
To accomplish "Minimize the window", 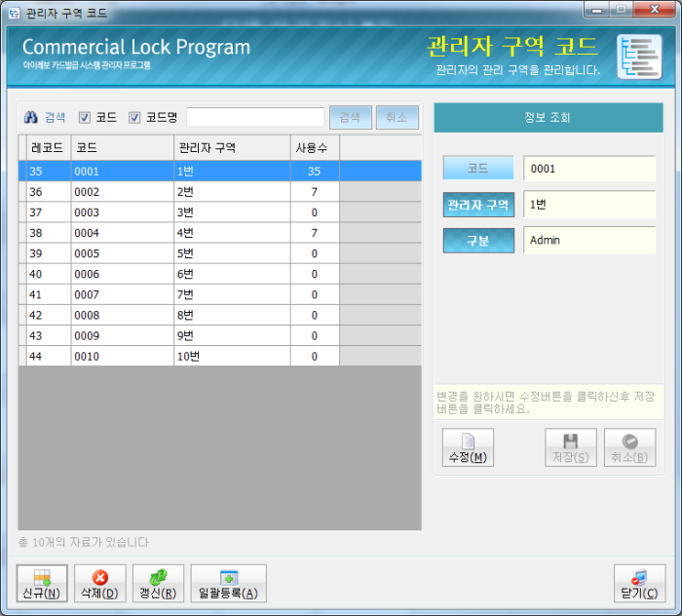I will click(x=596, y=10).
